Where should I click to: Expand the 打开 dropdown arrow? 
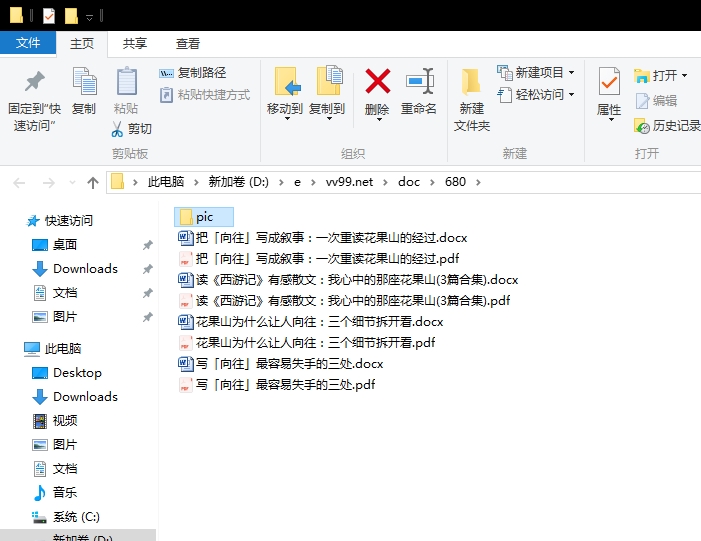[684, 76]
